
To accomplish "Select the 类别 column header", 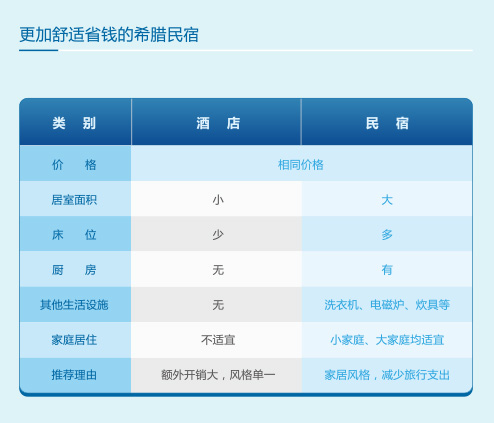I will click(75, 122).
